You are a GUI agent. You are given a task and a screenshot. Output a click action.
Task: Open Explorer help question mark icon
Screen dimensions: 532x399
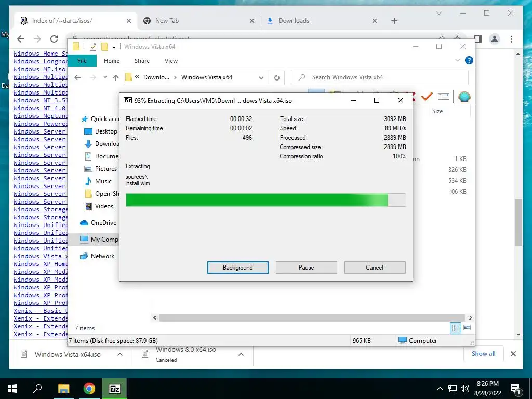tap(469, 60)
